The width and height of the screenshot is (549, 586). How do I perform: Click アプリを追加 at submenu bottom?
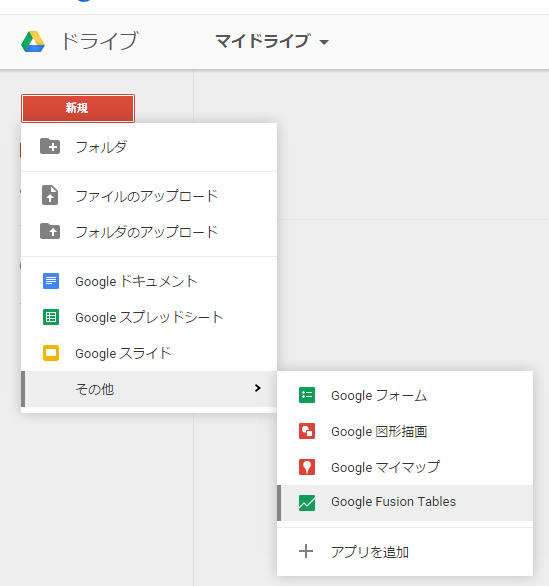point(405,552)
